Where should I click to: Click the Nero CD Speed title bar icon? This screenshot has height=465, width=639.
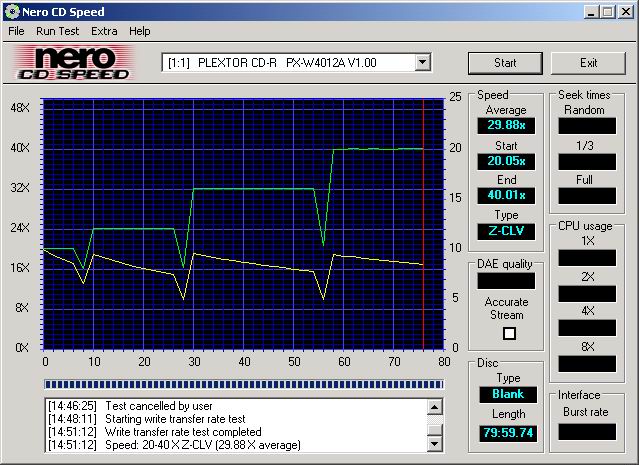pyautogui.click(x=11, y=11)
